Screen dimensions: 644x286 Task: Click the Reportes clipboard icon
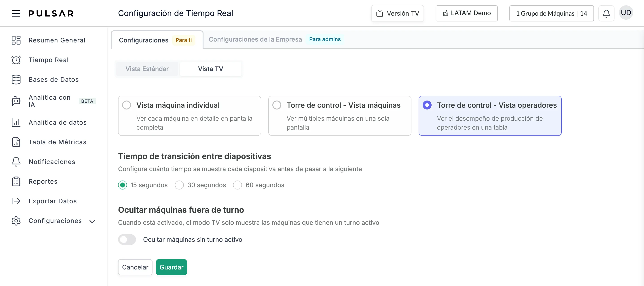coord(16,181)
